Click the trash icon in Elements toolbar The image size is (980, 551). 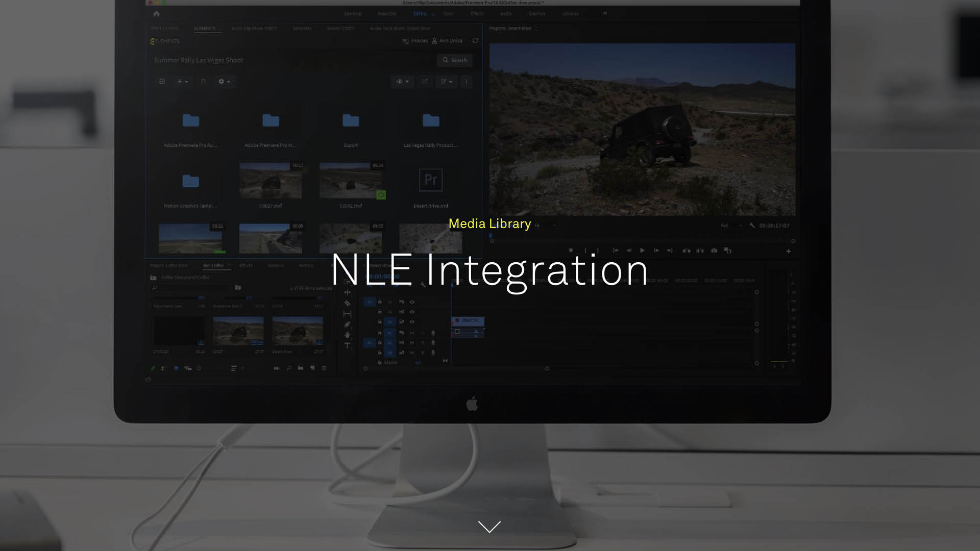pos(203,82)
